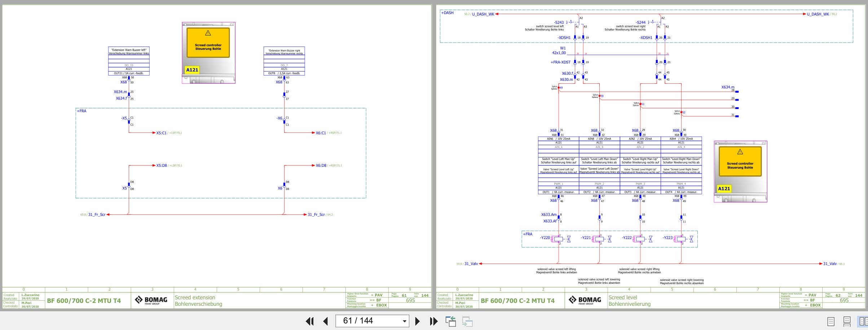Click the Splice 49 marker

(559, 87)
